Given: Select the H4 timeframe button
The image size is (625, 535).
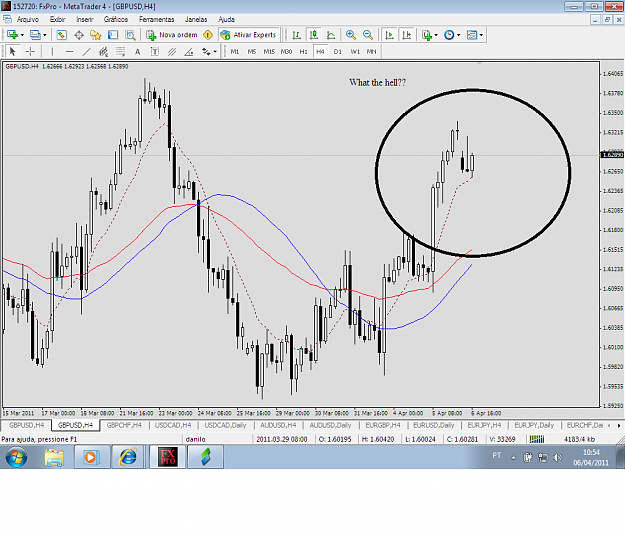Looking at the screenshot, I should pyautogui.click(x=320, y=51).
